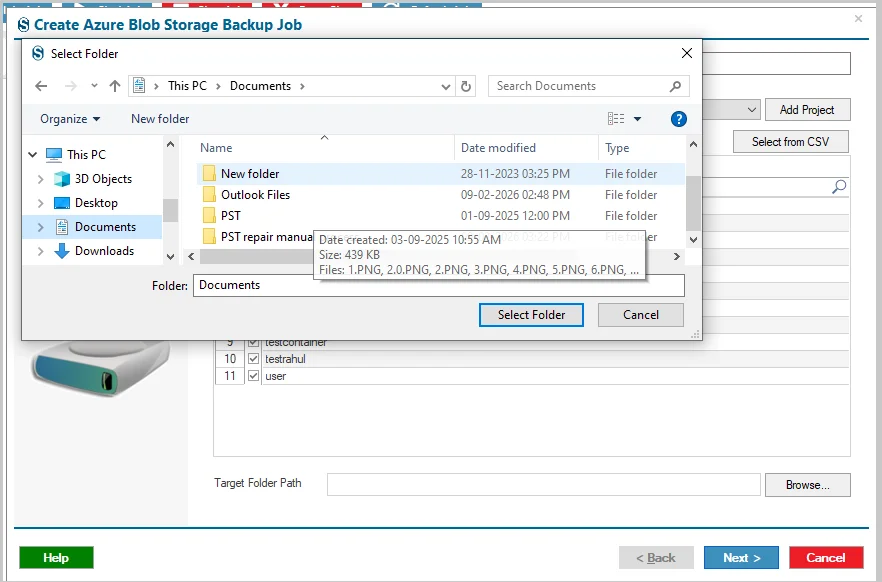882x582 pixels.
Task: Sort by the Type column header
Action: pos(617,148)
